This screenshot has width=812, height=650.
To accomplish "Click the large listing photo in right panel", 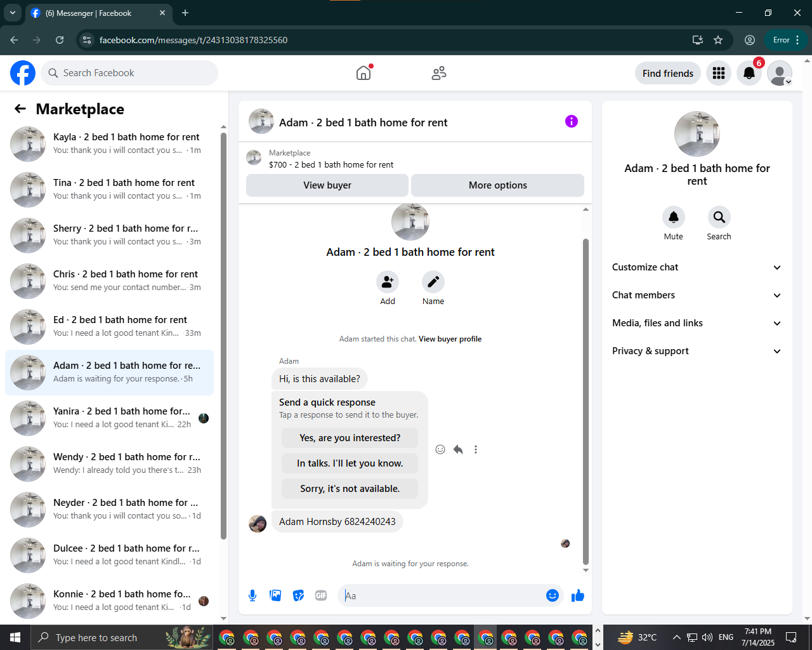I will point(697,134).
